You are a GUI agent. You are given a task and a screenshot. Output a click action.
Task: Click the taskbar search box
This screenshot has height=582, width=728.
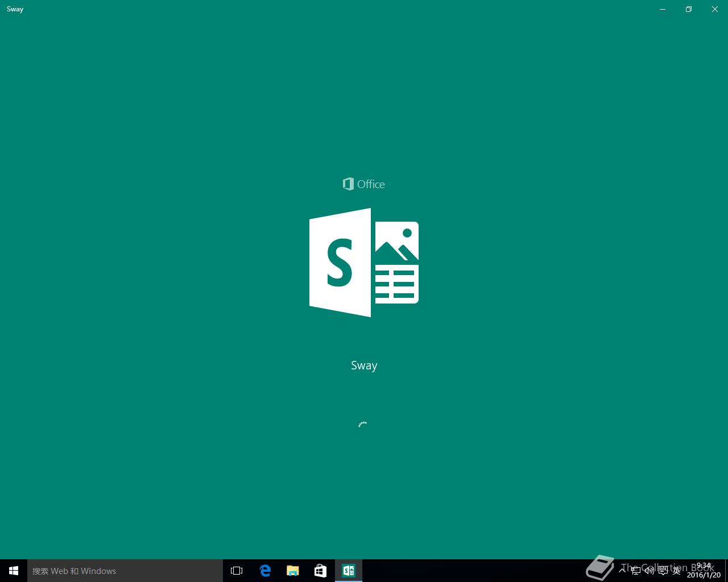pos(125,571)
